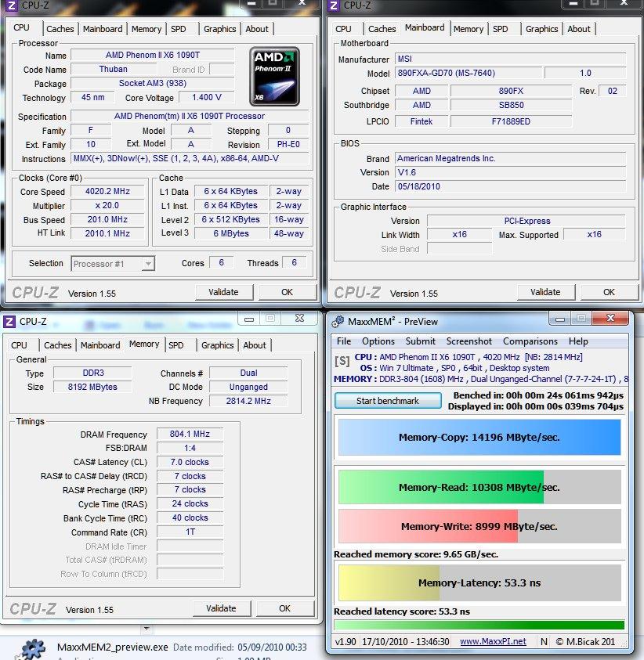644x660 pixels.
Task: Open the Help menu in MaxxMEM
Action: (x=578, y=341)
